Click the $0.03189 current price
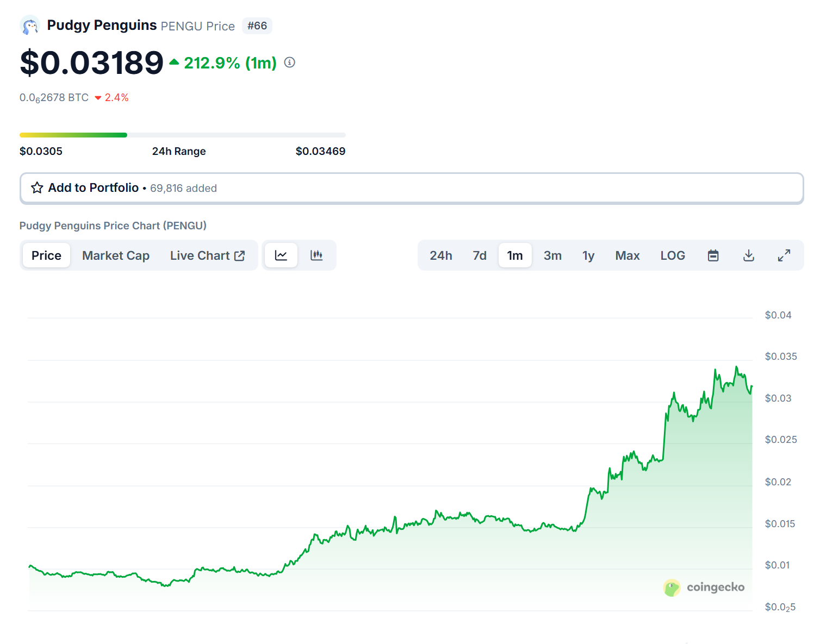814x644 pixels. coord(92,62)
